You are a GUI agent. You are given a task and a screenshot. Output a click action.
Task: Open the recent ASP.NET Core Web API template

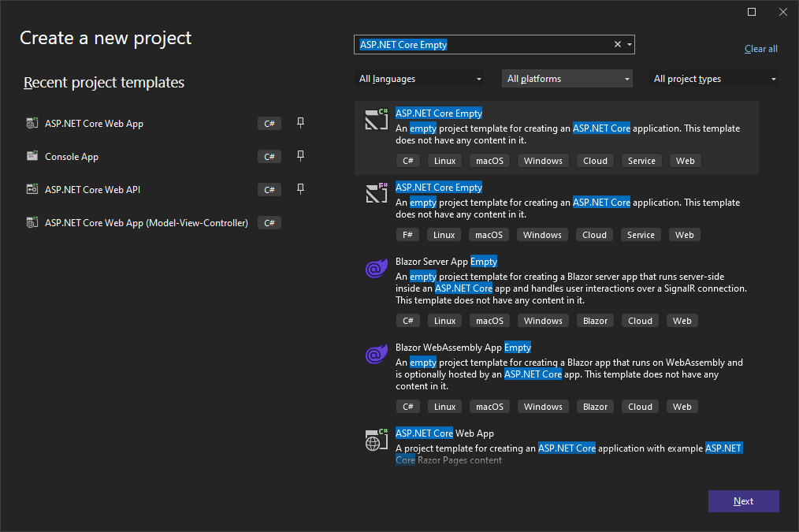tap(92, 190)
